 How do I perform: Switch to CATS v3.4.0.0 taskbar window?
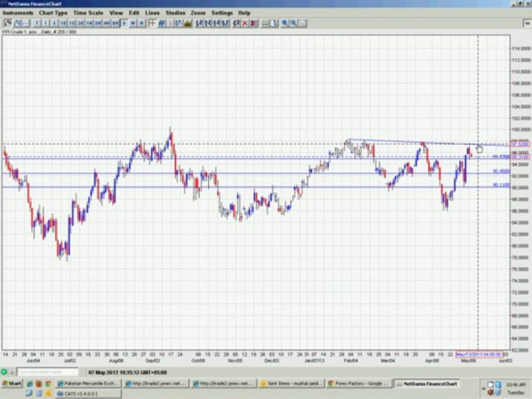pos(88,393)
